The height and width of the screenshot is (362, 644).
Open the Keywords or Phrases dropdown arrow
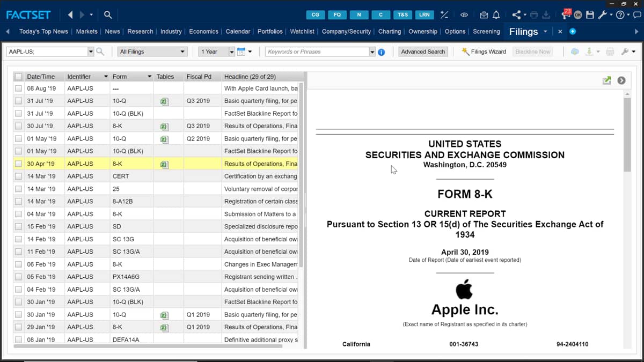372,51
